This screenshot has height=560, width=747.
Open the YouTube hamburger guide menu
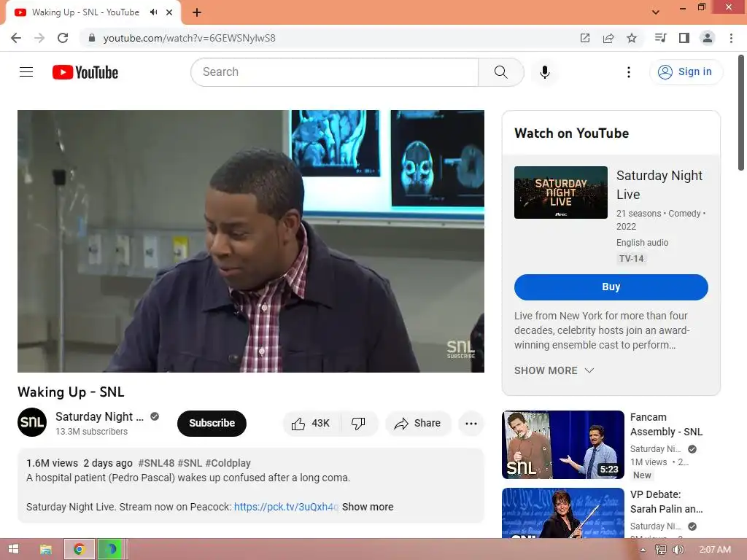[x=26, y=72]
